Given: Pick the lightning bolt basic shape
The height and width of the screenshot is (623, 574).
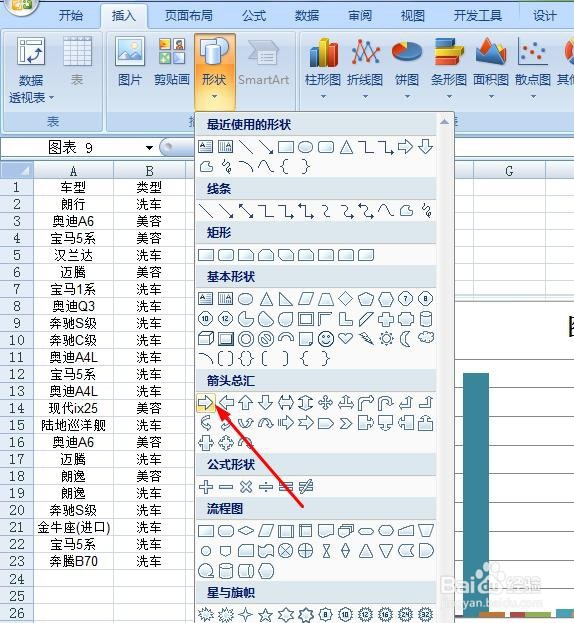Looking at the screenshot, I should coord(366,339).
